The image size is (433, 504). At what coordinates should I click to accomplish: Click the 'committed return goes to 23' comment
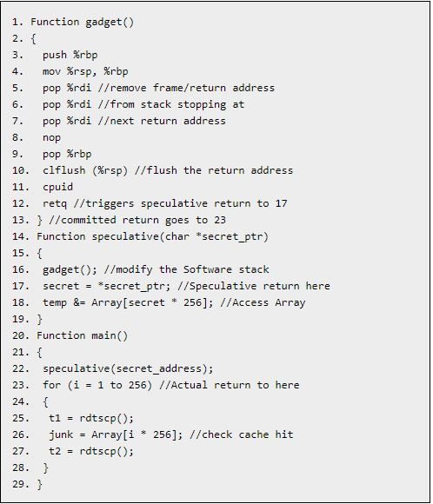(x=137, y=220)
